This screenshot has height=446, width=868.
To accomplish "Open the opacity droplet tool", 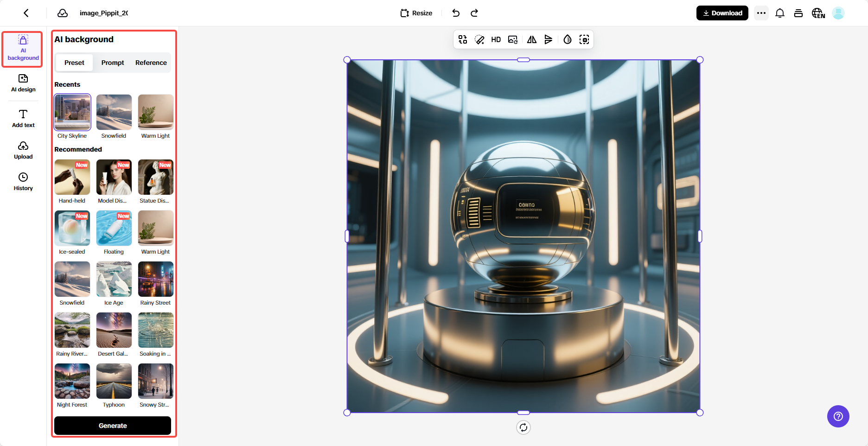I will coord(567,40).
